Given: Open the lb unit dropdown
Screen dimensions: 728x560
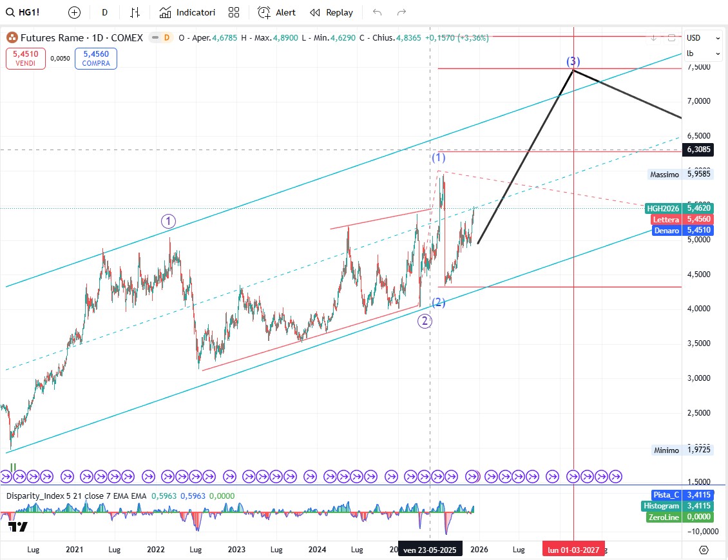Looking at the screenshot, I should coord(704,53).
